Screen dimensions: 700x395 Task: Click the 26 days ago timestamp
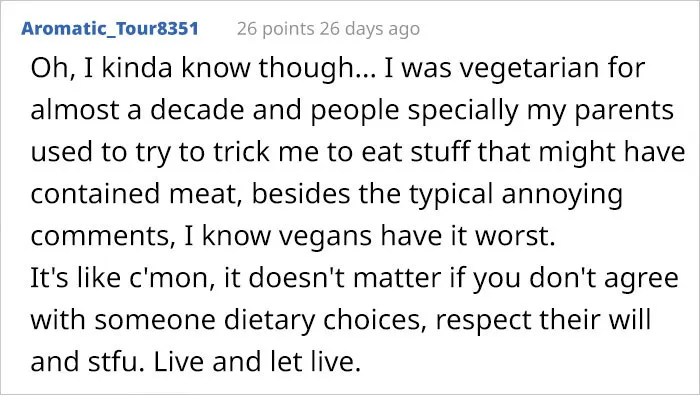[x=370, y=29]
